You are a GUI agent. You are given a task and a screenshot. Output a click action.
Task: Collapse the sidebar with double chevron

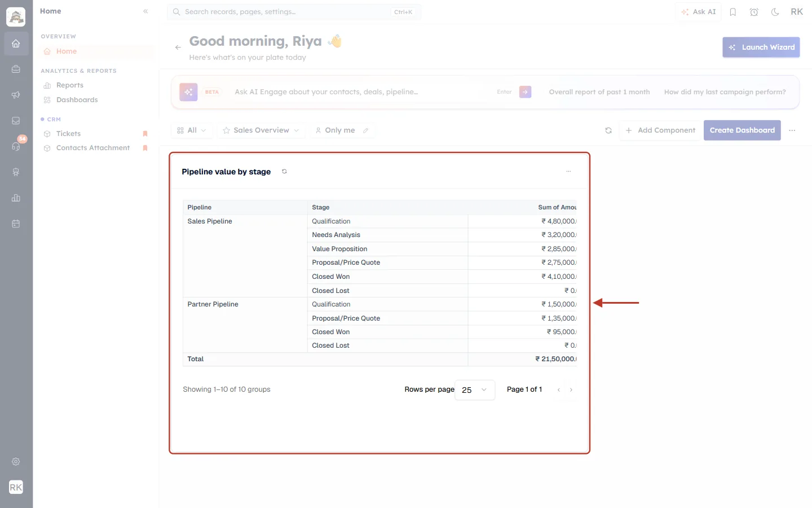[x=145, y=11]
